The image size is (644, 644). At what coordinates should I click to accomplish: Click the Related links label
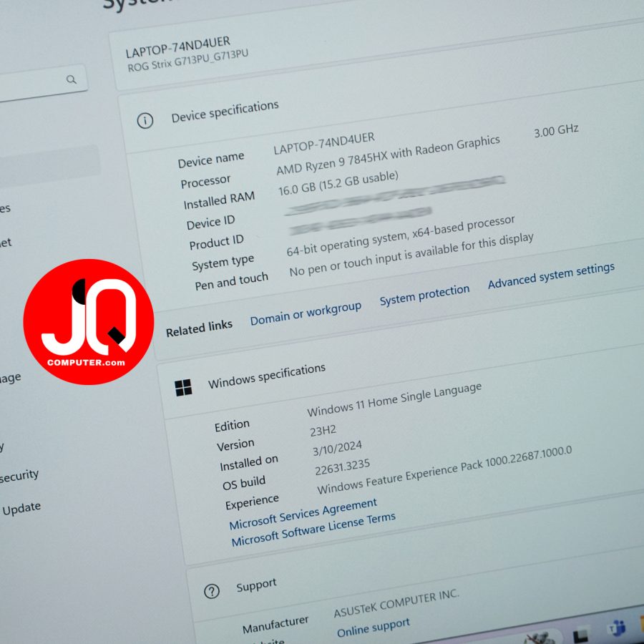199,328
